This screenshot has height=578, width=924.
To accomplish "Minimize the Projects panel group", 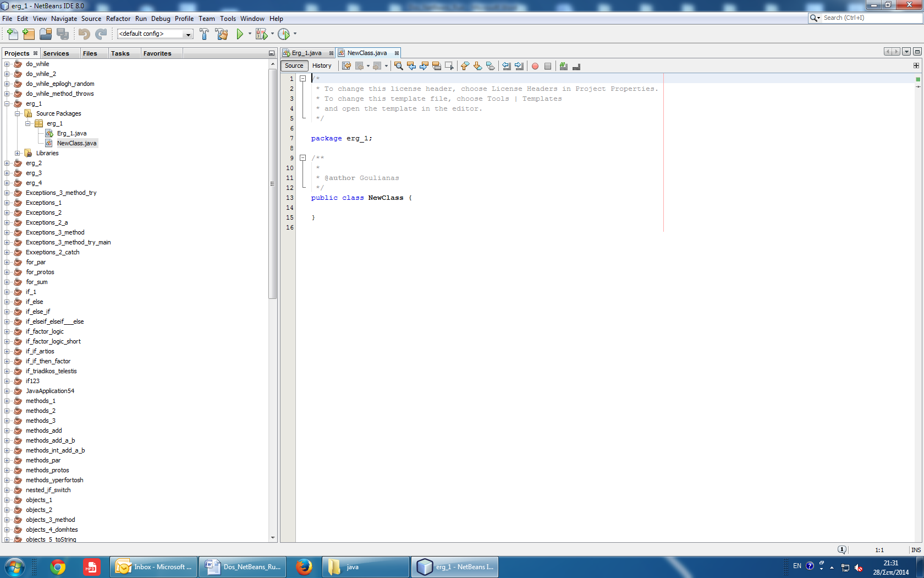I will (271, 53).
